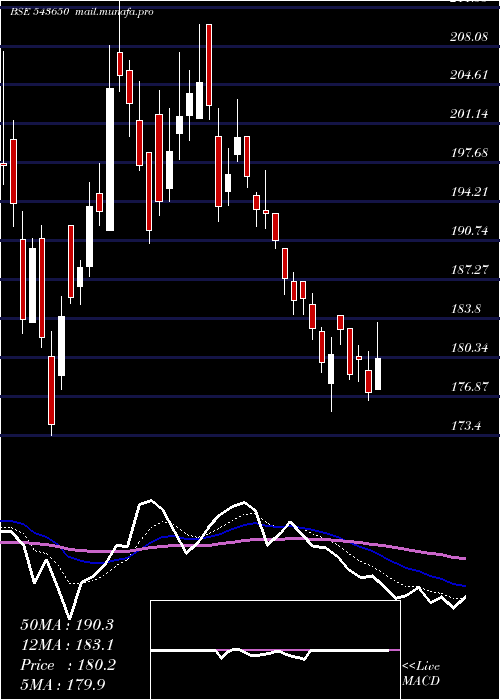Click the 187.27 price axis label
This screenshot has height=700, width=500.
pos(469,270)
